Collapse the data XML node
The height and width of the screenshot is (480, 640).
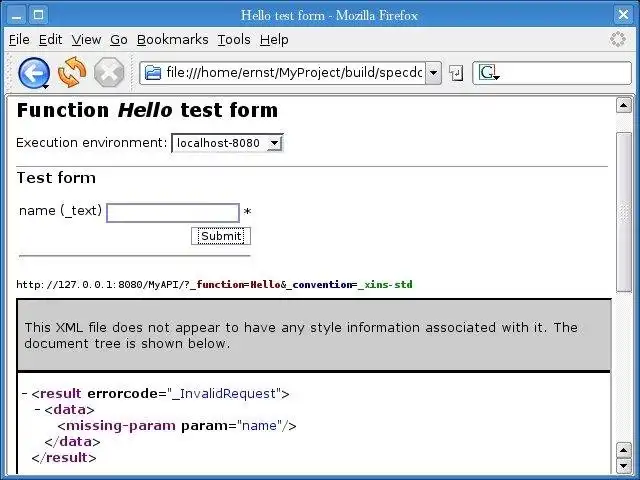38,410
